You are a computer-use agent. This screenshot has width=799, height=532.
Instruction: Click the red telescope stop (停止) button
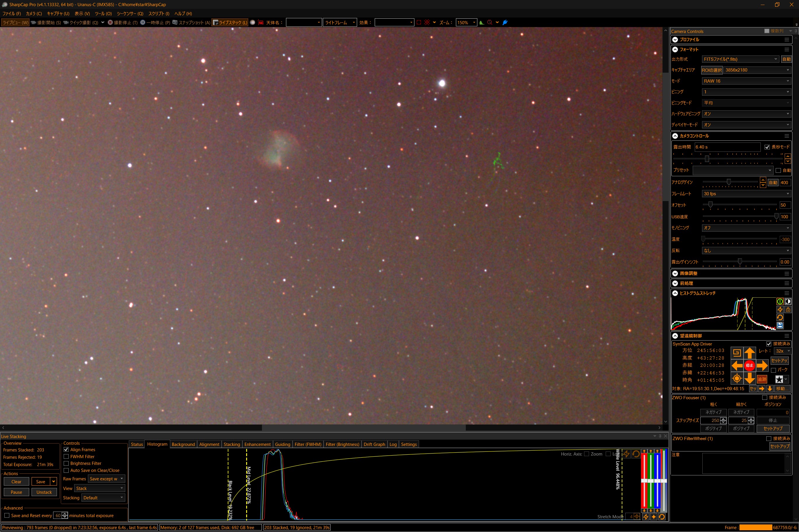click(749, 365)
